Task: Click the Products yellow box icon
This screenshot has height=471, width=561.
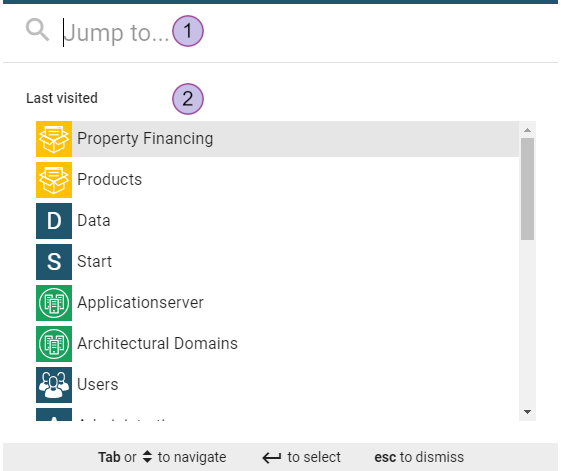Action: tap(54, 180)
